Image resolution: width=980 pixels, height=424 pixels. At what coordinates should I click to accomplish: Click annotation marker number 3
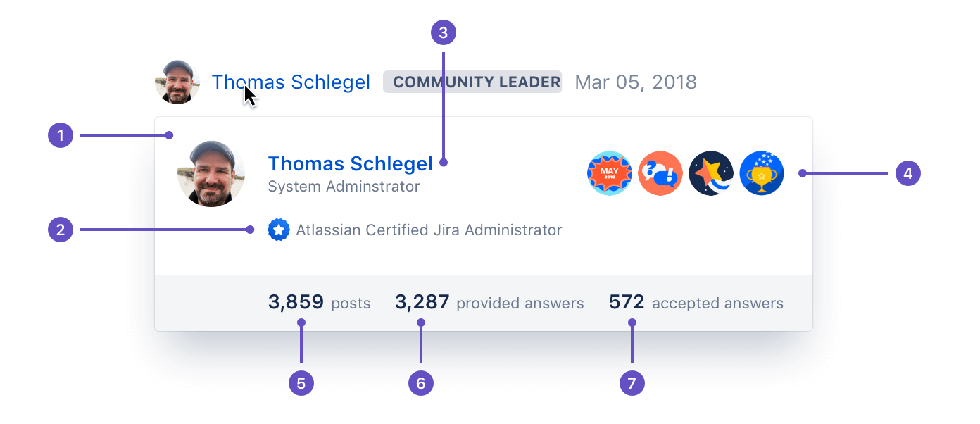click(x=443, y=32)
